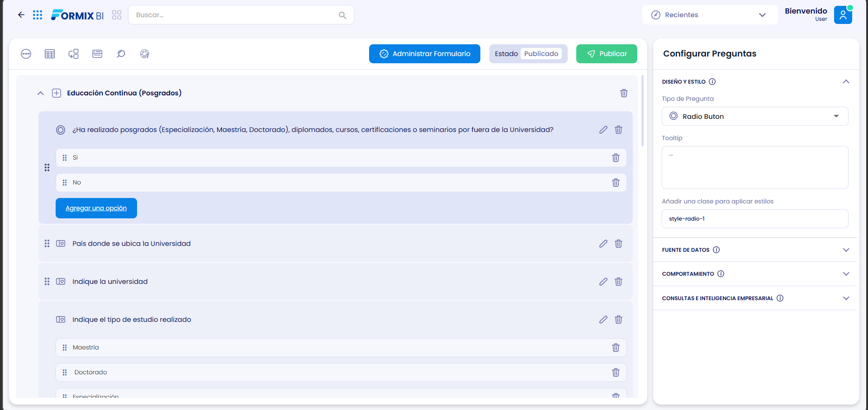This screenshot has width=868, height=410.
Task: Click Agregar una opción button
Action: tap(96, 208)
